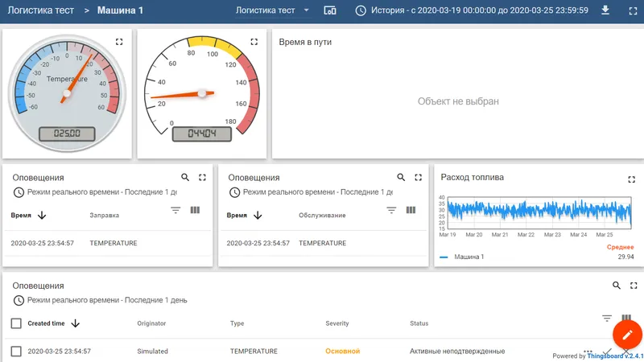Sort bottom table by 'Type' column
This screenshot has width=644, height=362.
click(237, 323)
